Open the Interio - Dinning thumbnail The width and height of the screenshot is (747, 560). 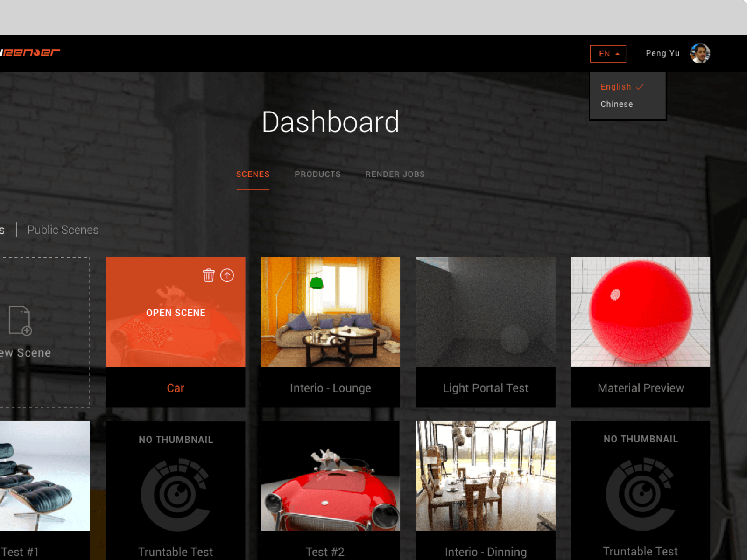486,476
